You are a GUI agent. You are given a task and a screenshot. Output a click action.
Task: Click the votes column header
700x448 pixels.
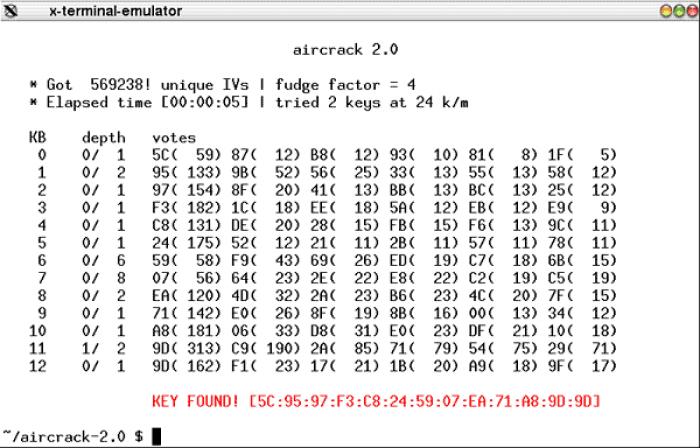pyautogui.click(x=174, y=137)
